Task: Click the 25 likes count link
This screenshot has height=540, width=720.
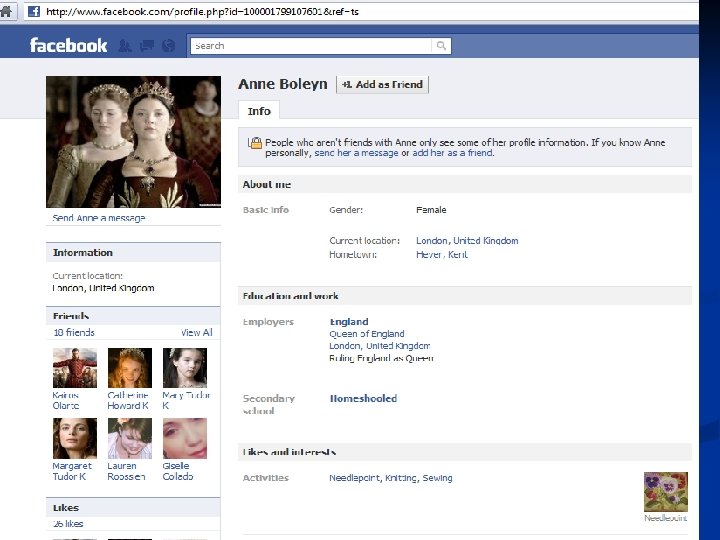Action: [68, 523]
